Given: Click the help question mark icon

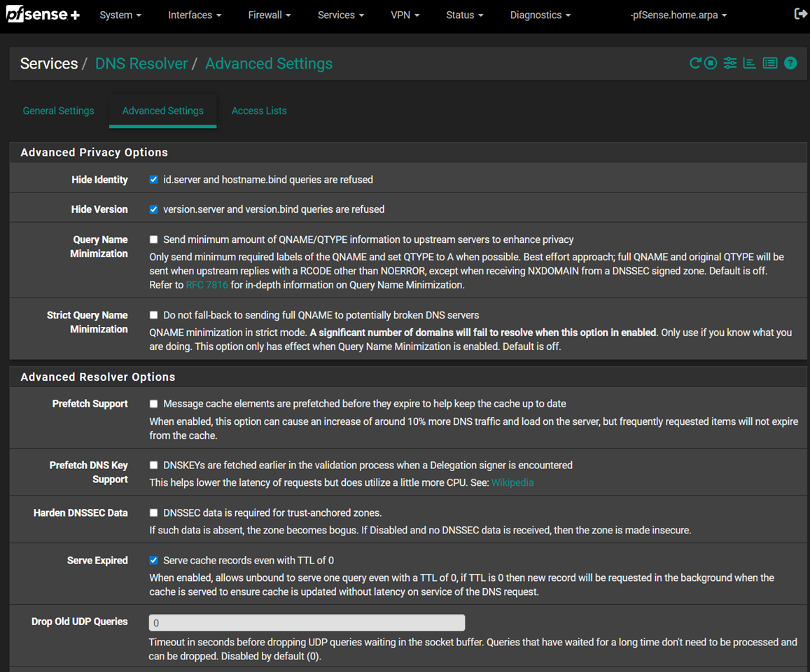Looking at the screenshot, I should click(x=790, y=63).
